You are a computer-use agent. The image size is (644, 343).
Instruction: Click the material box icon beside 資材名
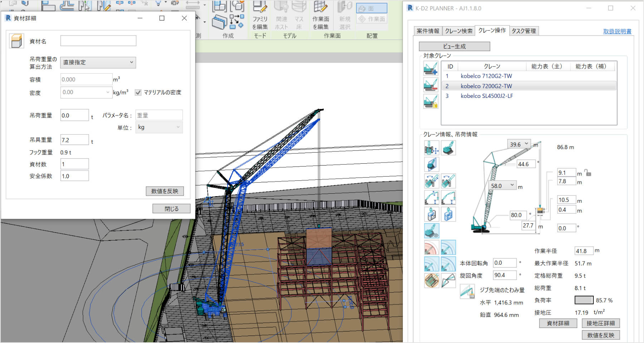[16, 41]
